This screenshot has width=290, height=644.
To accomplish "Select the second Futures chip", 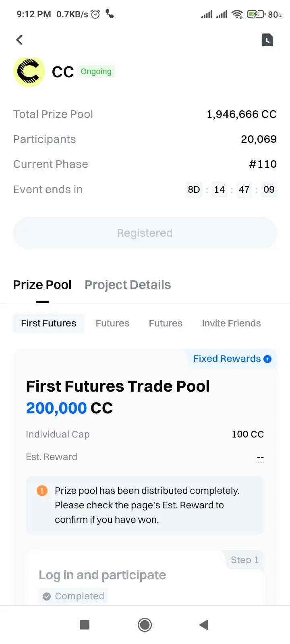I will (166, 323).
